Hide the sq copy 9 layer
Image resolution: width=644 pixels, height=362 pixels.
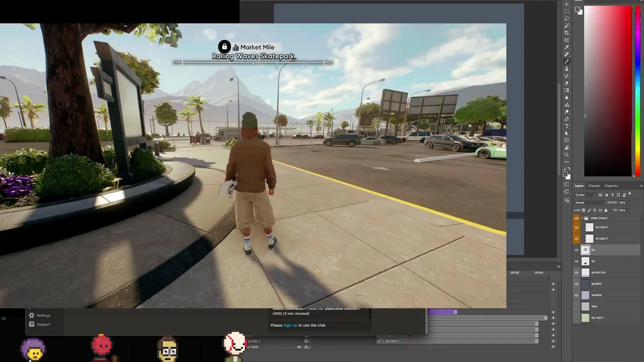(x=577, y=227)
